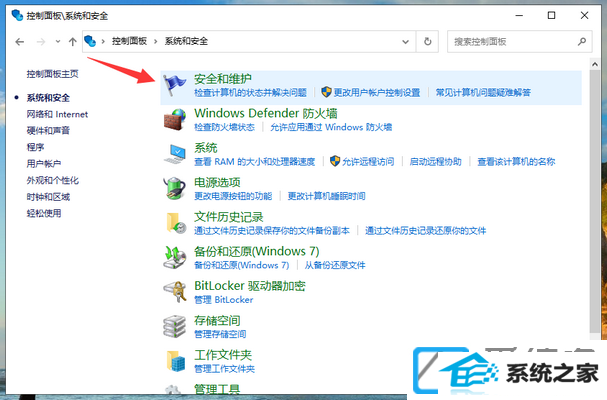The height and width of the screenshot is (400, 607).
Task: Select 外观和个性化 in the sidebar
Action: [x=53, y=180]
